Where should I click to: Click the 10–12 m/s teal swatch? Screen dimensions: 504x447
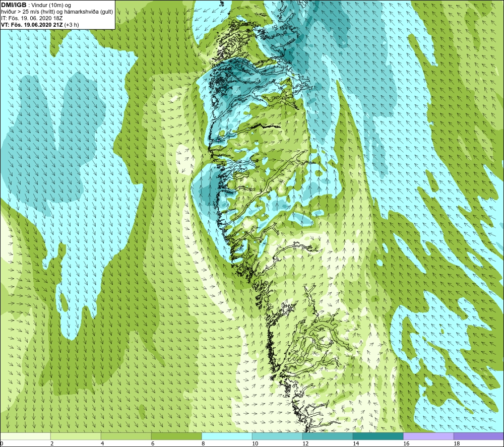[277, 436]
